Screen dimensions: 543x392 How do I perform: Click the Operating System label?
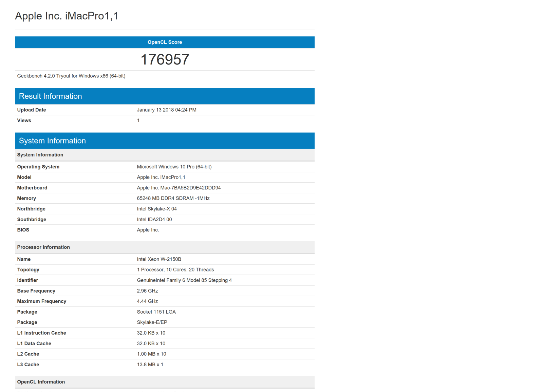click(38, 167)
